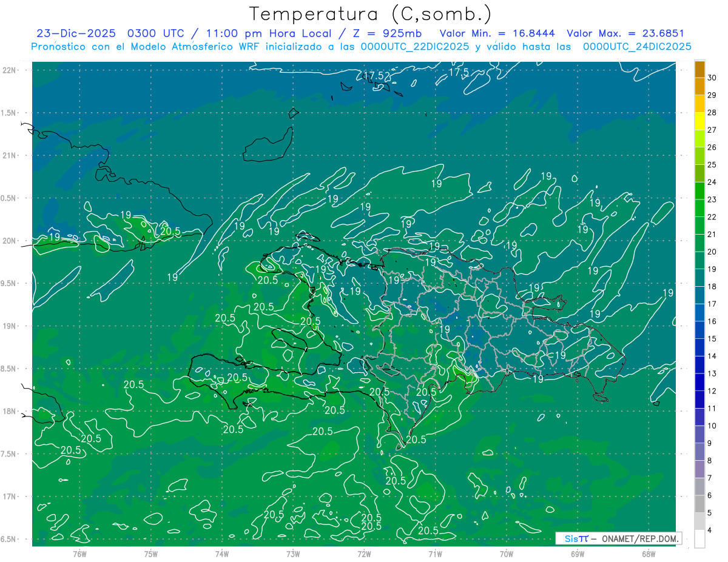Click the '16' legend value
This screenshot has width=728, height=562.
[x=712, y=321]
